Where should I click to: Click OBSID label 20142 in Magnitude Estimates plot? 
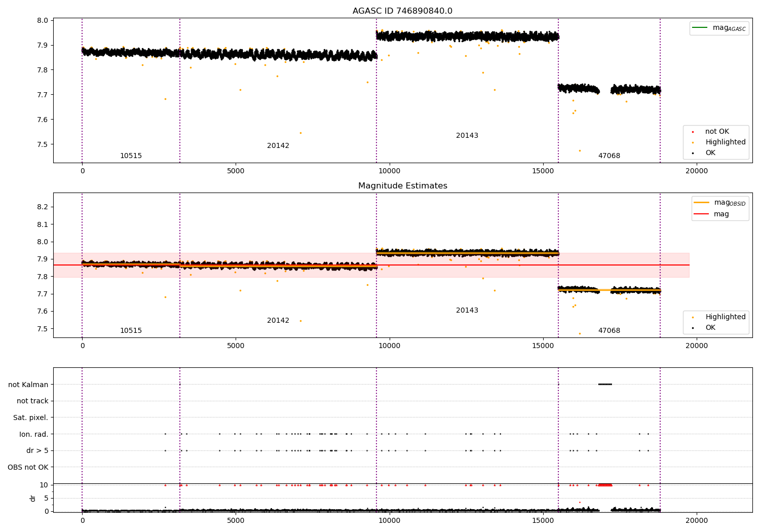point(278,320)
